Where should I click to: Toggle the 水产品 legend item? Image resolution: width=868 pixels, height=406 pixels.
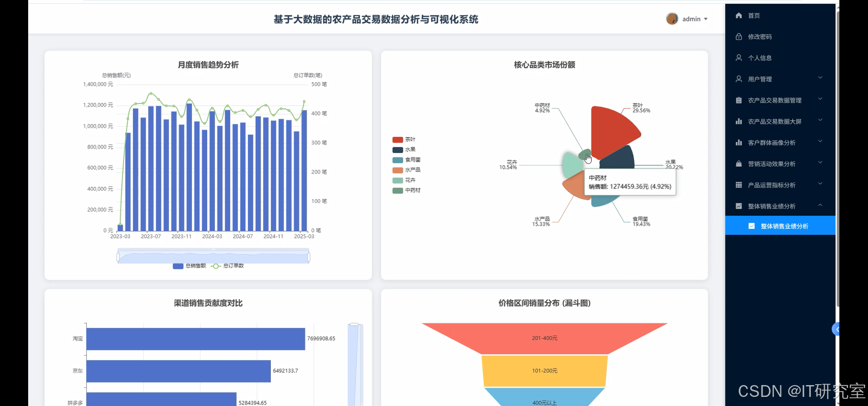pyautogui.click(x=406, y=170)
